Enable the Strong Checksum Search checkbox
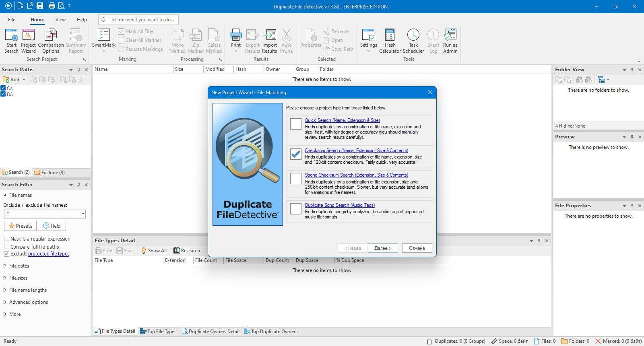 point(296,178)
